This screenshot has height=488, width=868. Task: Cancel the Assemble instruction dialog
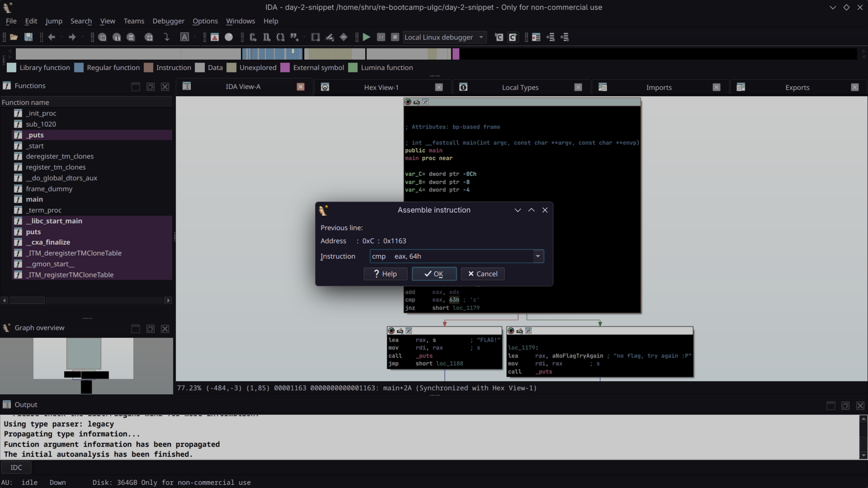coord(482,274)
